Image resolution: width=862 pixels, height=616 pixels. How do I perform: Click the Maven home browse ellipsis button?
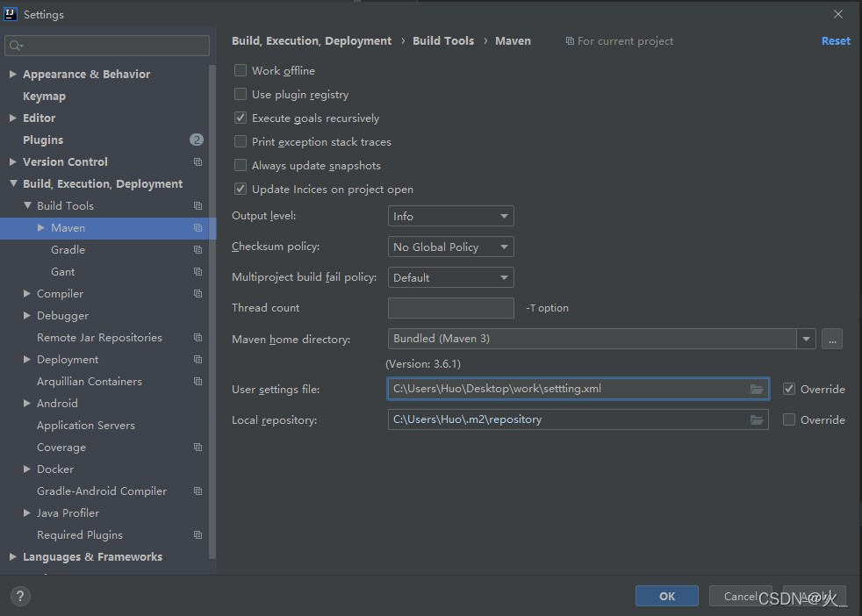tap(832, 339)
